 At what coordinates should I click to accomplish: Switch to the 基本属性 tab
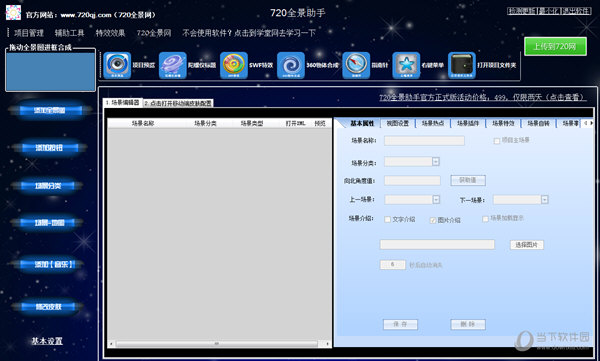point(362,123)
